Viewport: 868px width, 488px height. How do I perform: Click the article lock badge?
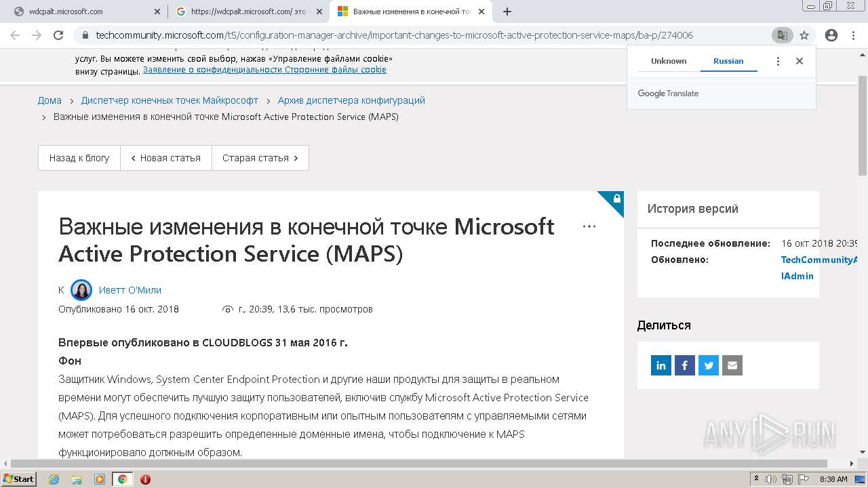click(x=616, y=199)
